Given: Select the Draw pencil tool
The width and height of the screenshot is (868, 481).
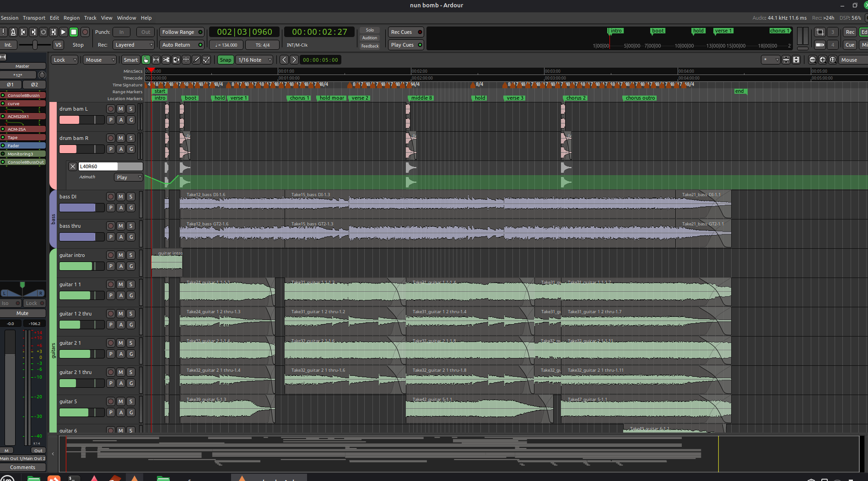Looking at the screenshot, I should 196,60.
